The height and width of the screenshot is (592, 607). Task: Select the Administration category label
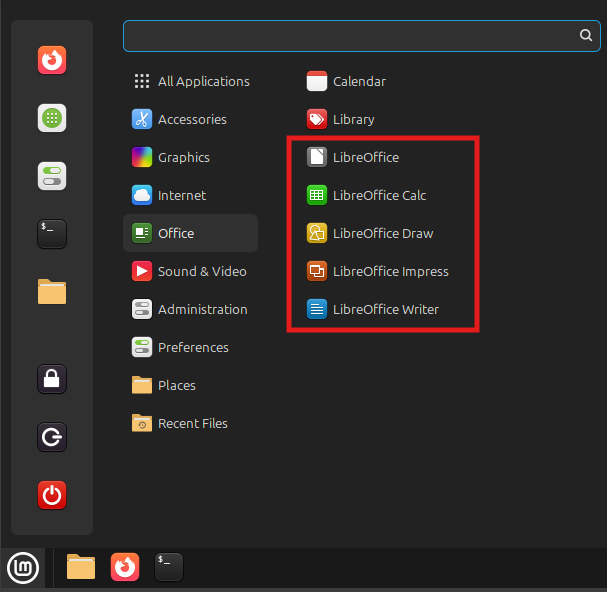(202, 309)
